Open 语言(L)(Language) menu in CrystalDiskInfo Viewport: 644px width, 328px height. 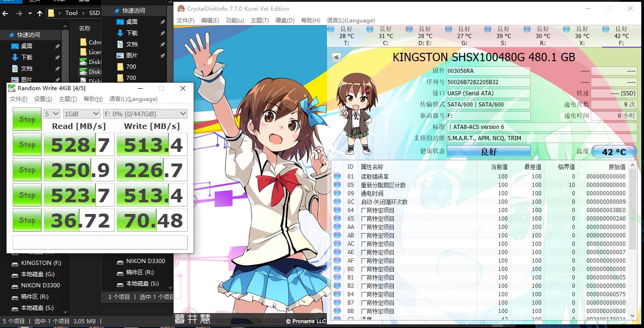click(351, 20)
